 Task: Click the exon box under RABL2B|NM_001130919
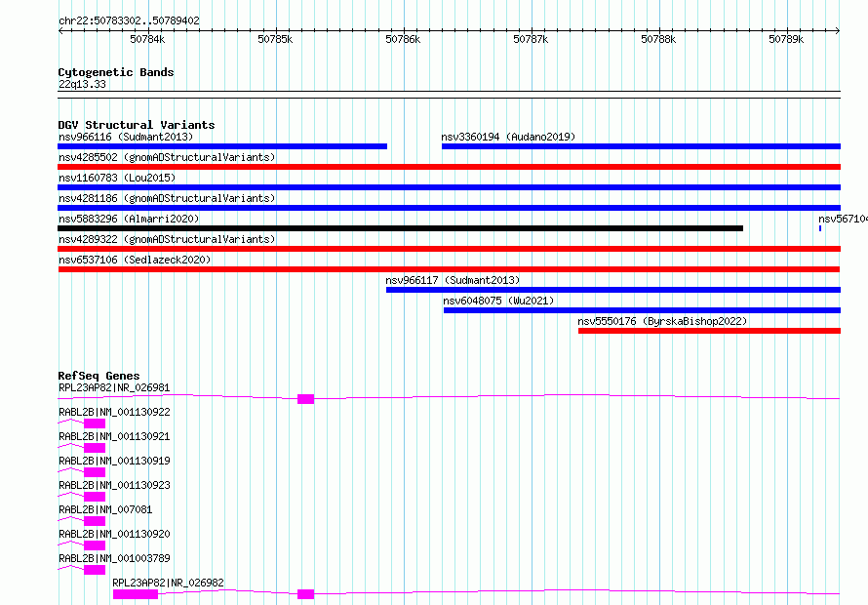tap(95, 472)
